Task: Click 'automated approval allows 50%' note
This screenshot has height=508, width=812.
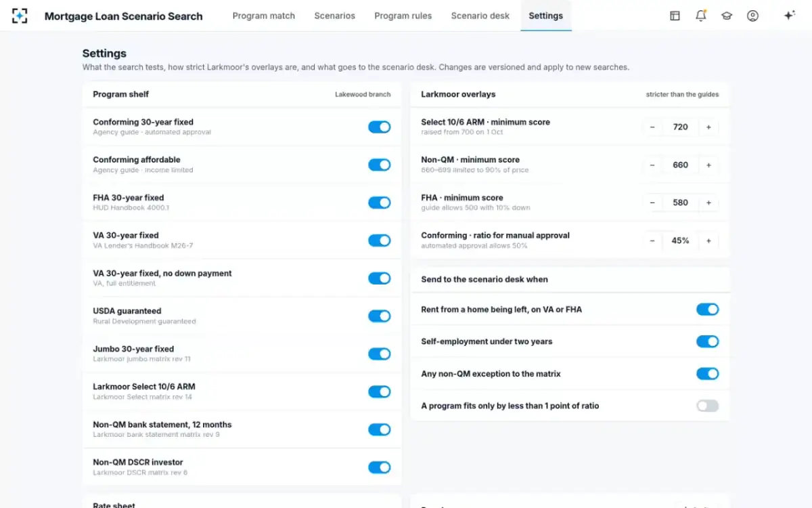Action: [474, 246]
